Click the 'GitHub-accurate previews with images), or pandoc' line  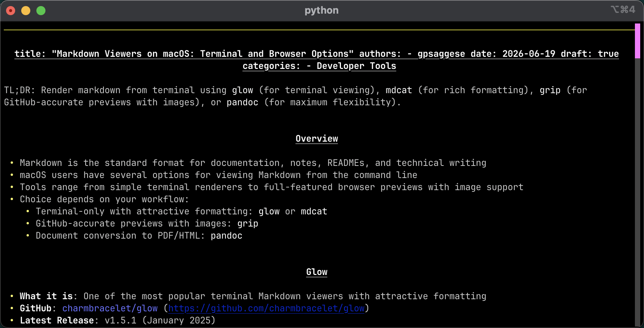[202, 102]
